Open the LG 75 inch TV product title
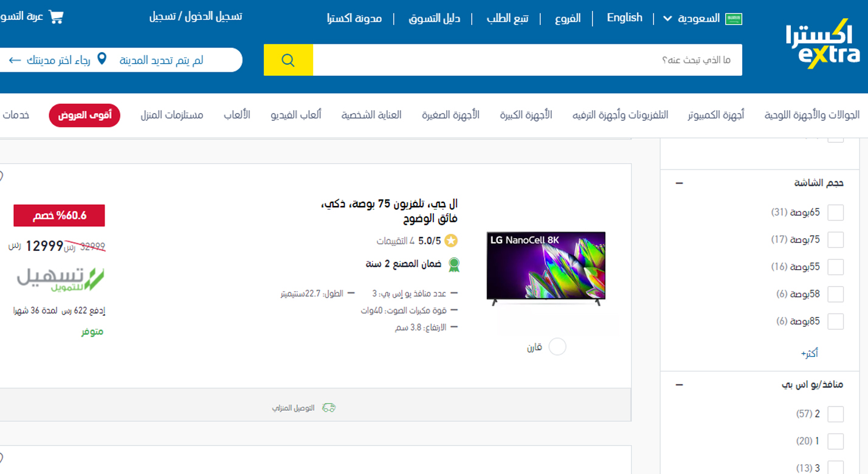868x474 pixels. [x=390, y=211]
